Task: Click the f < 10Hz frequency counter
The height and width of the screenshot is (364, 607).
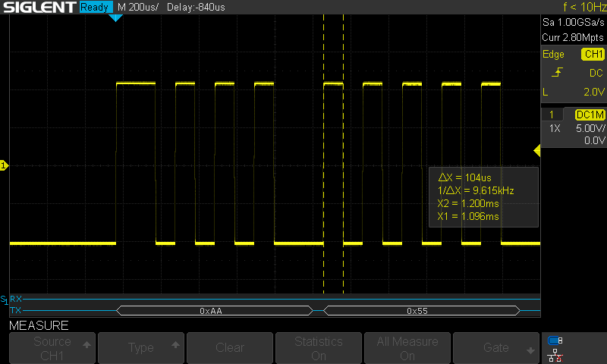Action: click(584, 7)
